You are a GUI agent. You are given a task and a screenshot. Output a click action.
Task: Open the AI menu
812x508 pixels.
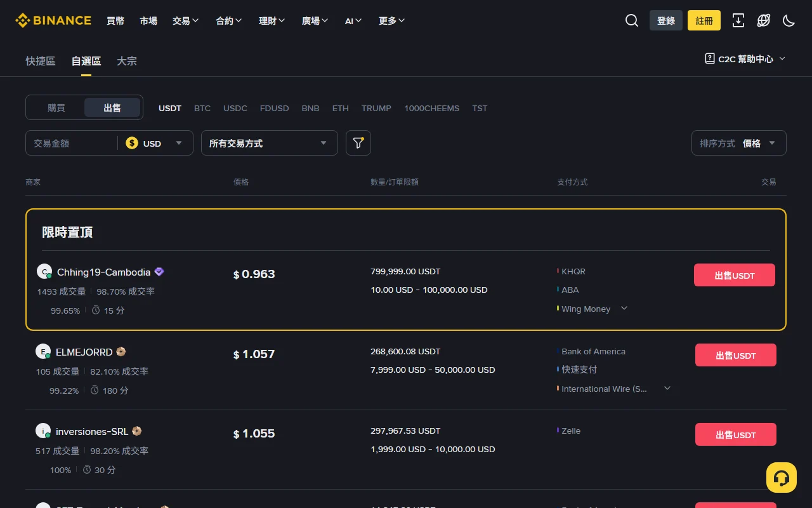(x=353, y=20)
